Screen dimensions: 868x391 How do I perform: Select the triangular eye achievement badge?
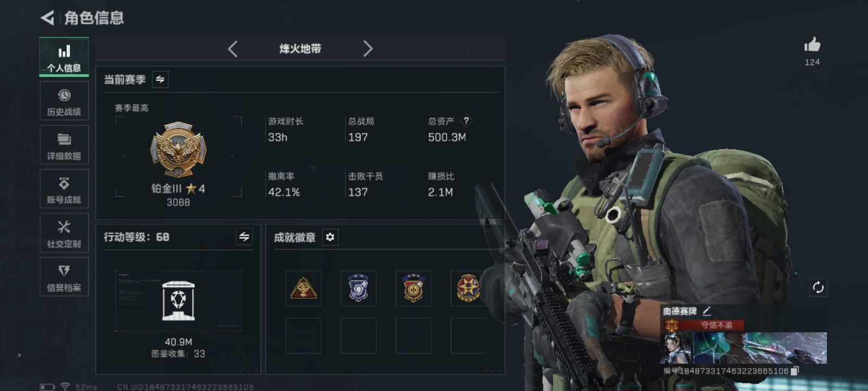coord(303,288)
